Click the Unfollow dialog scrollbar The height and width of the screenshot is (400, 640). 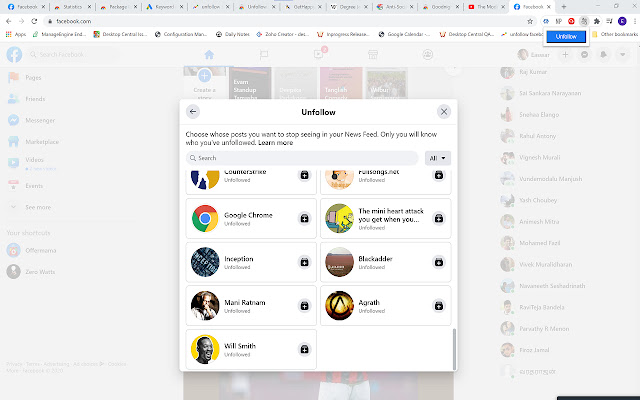tap(454, 349)
